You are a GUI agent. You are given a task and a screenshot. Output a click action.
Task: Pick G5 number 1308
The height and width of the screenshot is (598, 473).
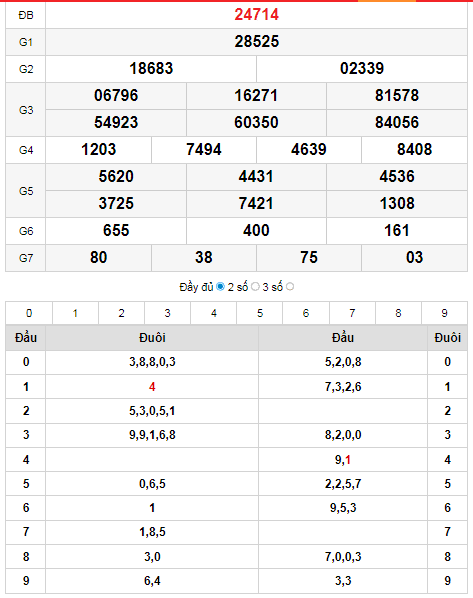point(397,204)
